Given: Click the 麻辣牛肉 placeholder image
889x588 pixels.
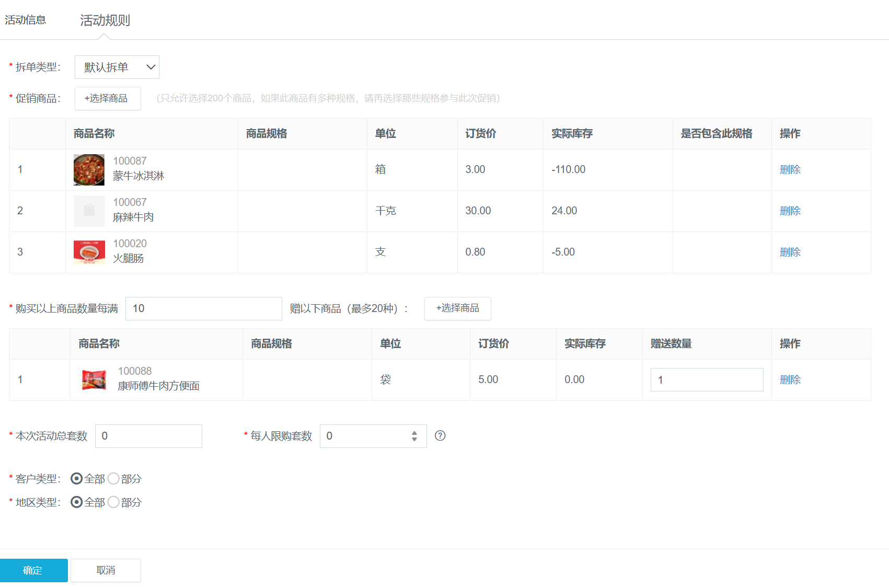Looking at the screenshot, I should (x=89, y=211).
